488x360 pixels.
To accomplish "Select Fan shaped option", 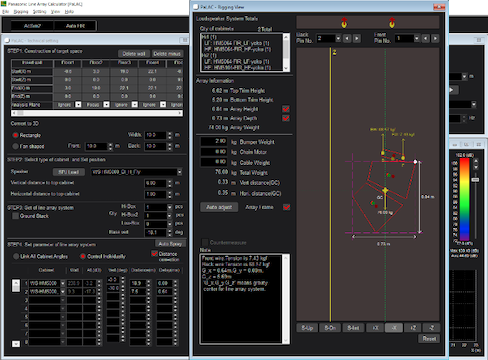I will [x=15, y=146].
